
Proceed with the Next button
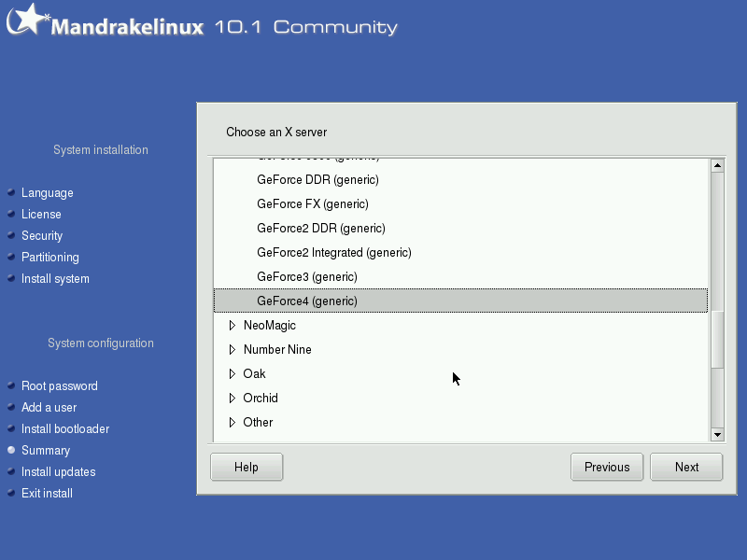pos(686,468)
